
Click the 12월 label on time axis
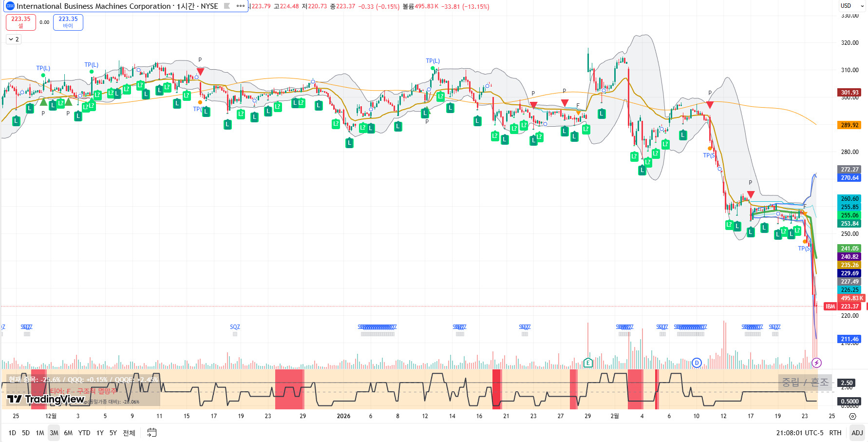click(x=51, y=416)
